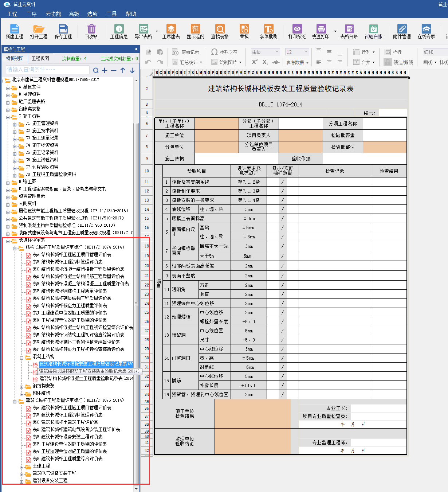448x492 pixels.
Task: Toggle 锁定/解锁 cell lock
Action: pyautogui.click(x=398, y=62)
